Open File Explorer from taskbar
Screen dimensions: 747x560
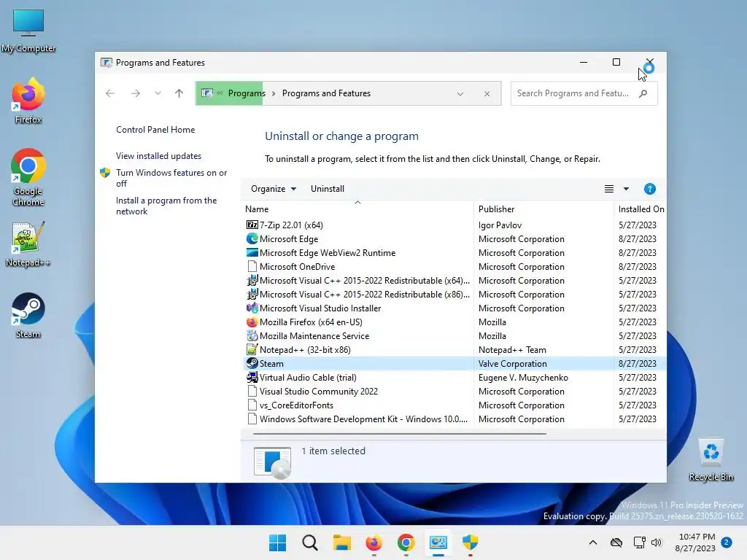(x=341, y=542)
